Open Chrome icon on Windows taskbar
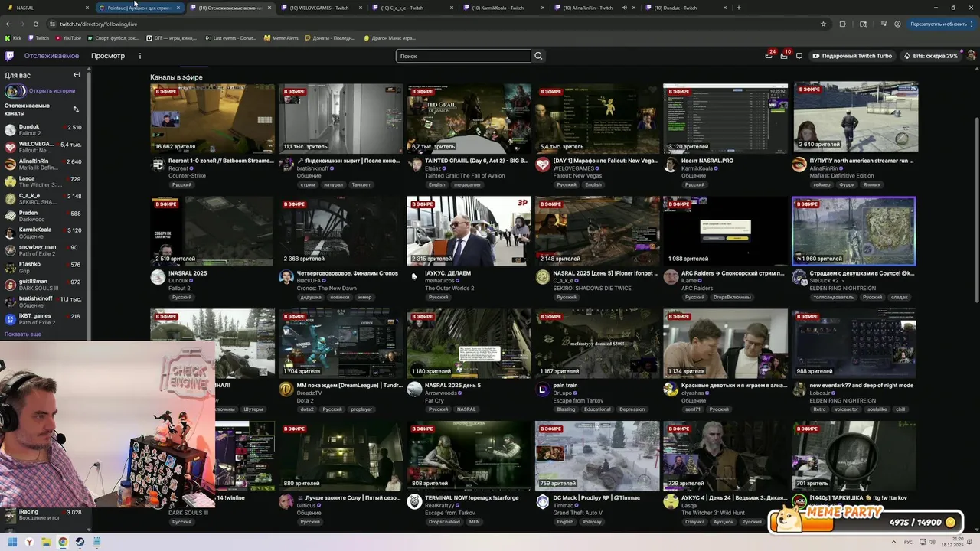 click(x=63, y=542)
